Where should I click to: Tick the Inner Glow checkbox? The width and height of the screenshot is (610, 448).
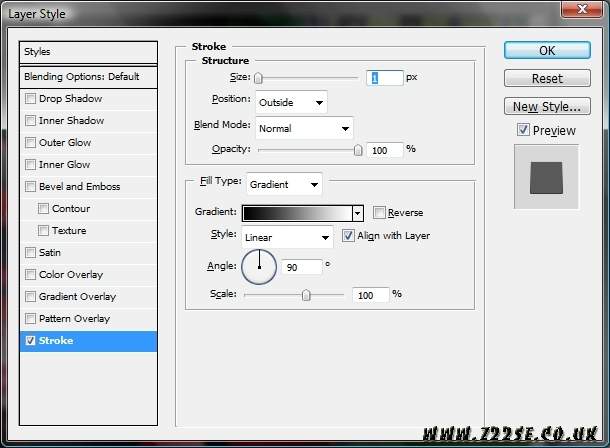pos(30,164)
